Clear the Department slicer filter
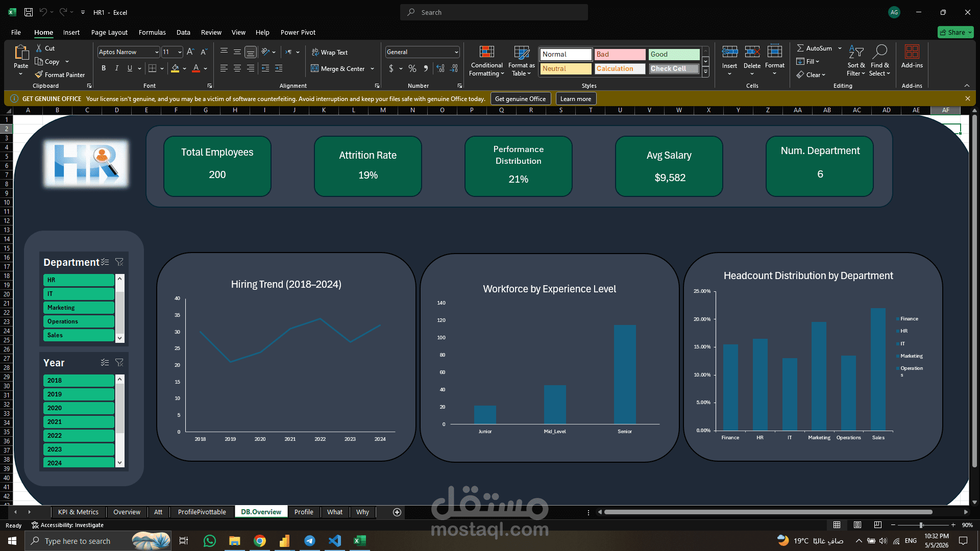This screenshot has height=551, width=980. [x=119, y=262]
